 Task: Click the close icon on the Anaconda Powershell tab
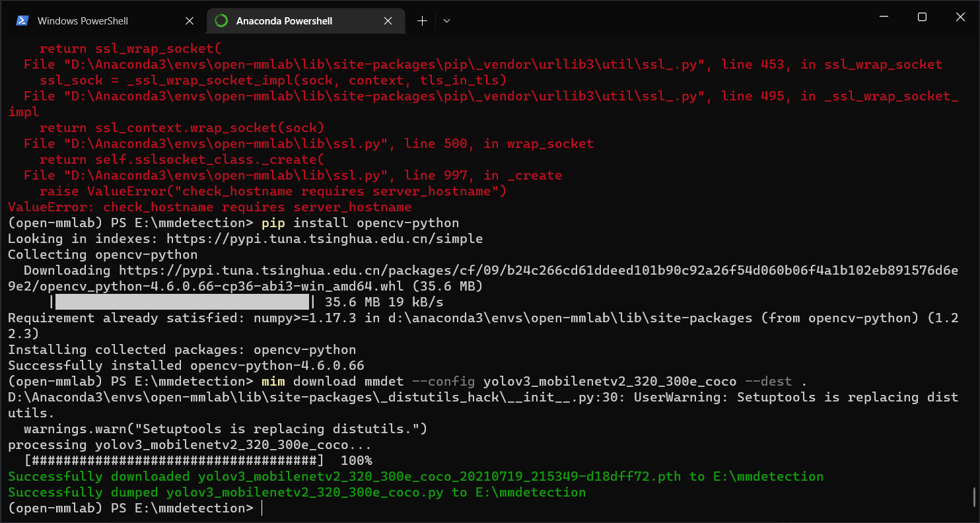tap(388, 20)
